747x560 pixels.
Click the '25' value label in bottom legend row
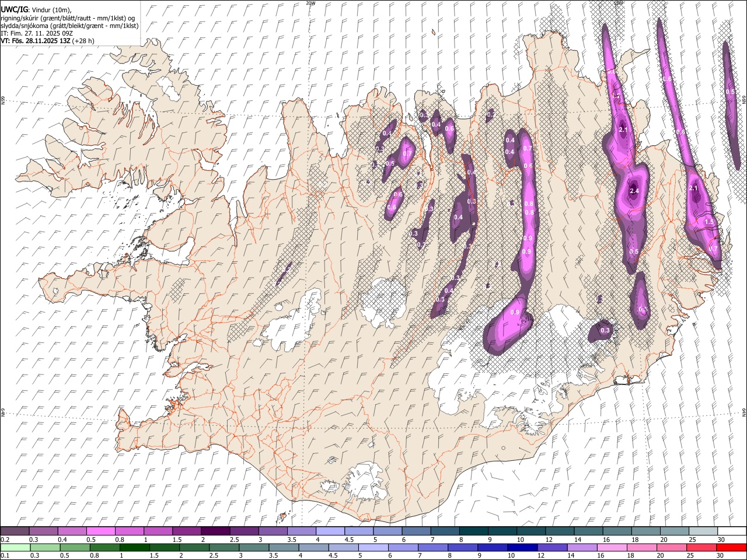tap(692, 556)
